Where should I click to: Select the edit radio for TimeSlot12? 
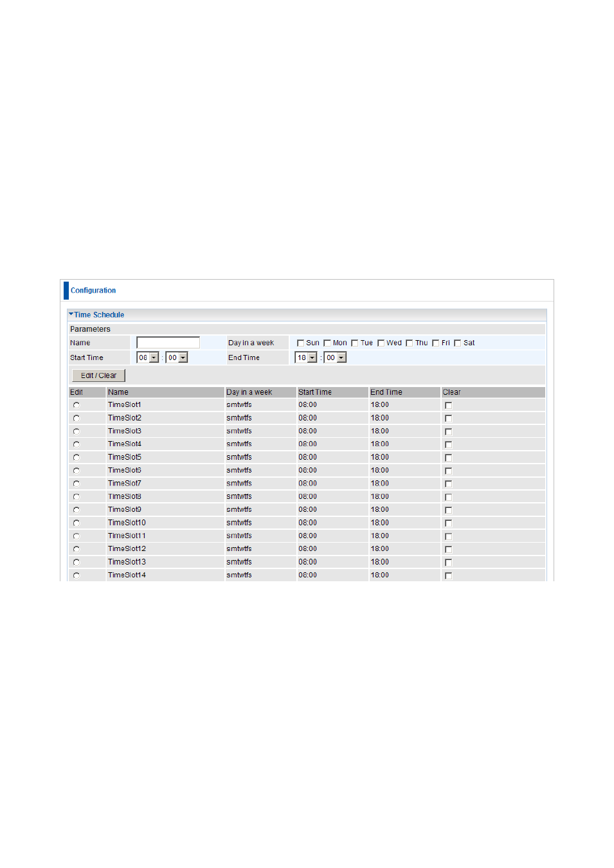[77, 549]
